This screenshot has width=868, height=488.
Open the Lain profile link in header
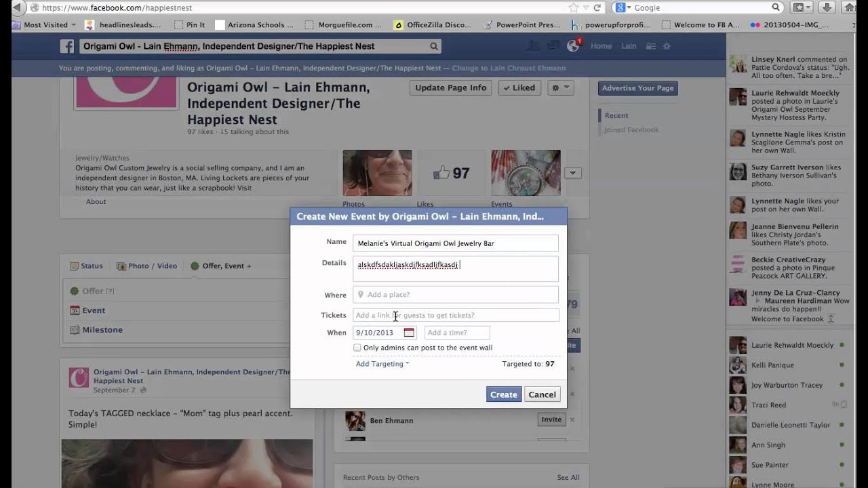629,46
